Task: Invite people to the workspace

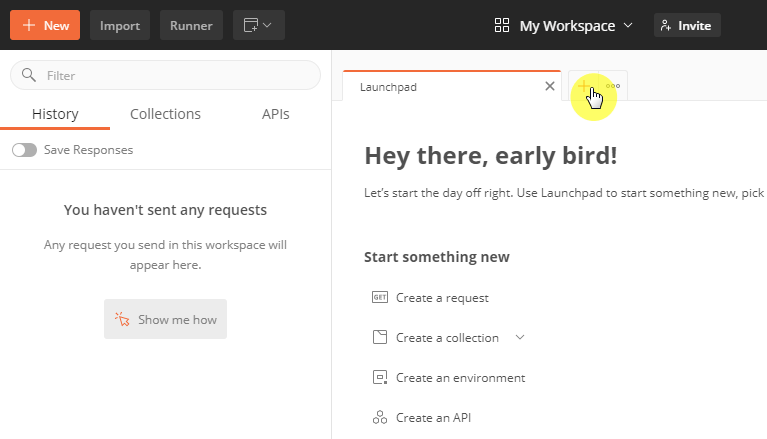Action: [x=687, y=25]
